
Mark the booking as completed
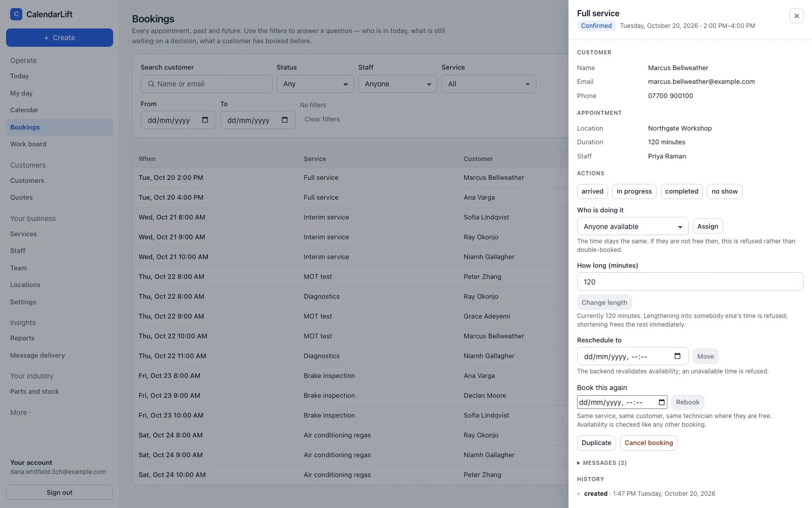(x=682, y=192)
